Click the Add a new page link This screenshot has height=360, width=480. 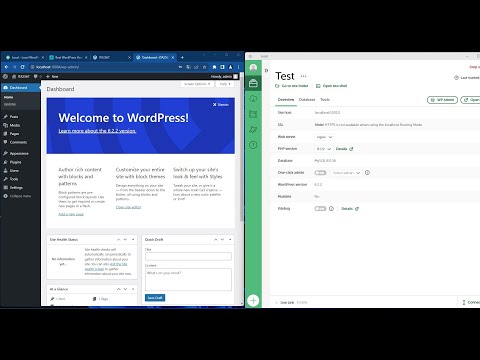(x=71, y=214)
